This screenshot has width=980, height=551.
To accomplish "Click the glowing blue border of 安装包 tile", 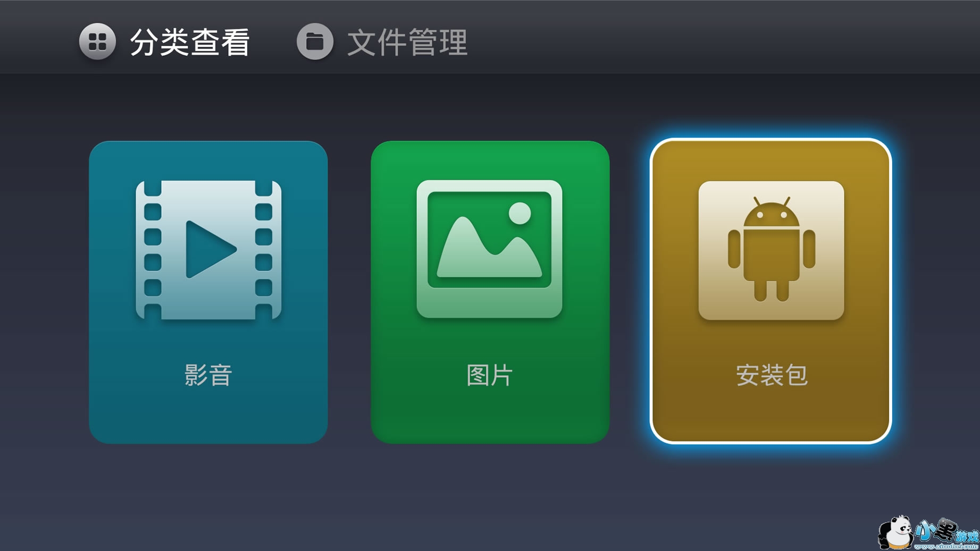I will (x=771, y=140).
